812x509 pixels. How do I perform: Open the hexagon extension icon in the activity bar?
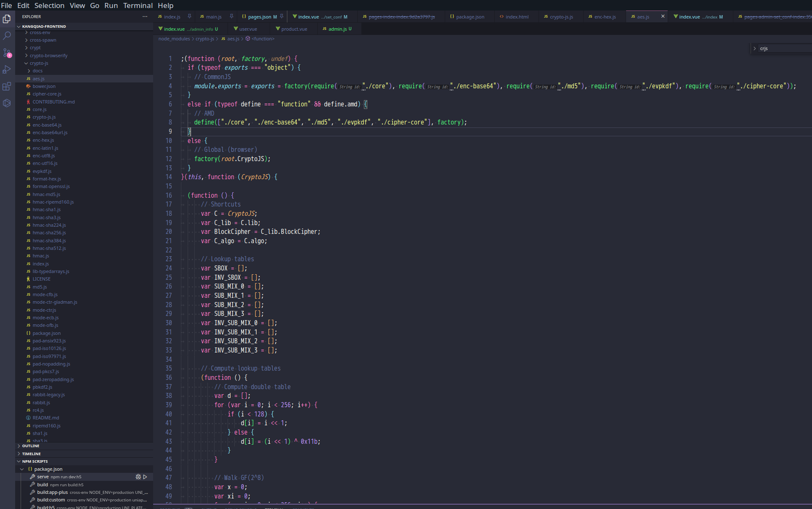[7, 103]
